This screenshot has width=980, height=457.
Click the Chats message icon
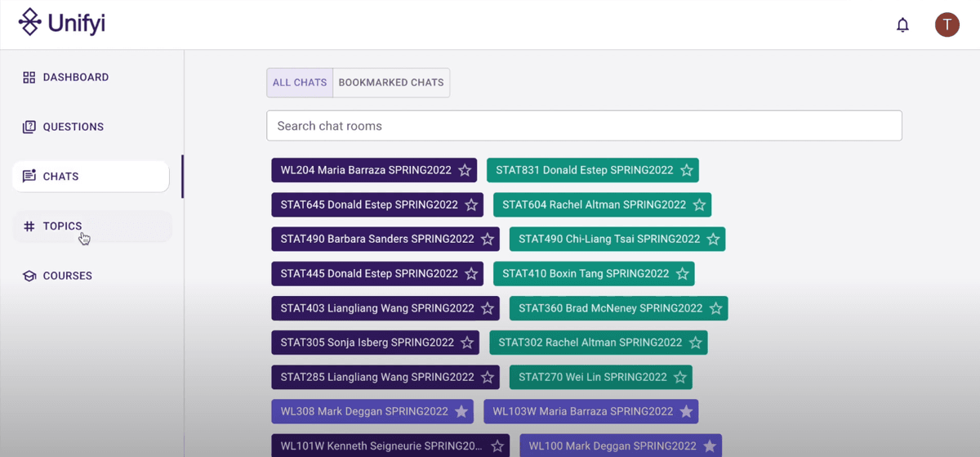(29, 177)
